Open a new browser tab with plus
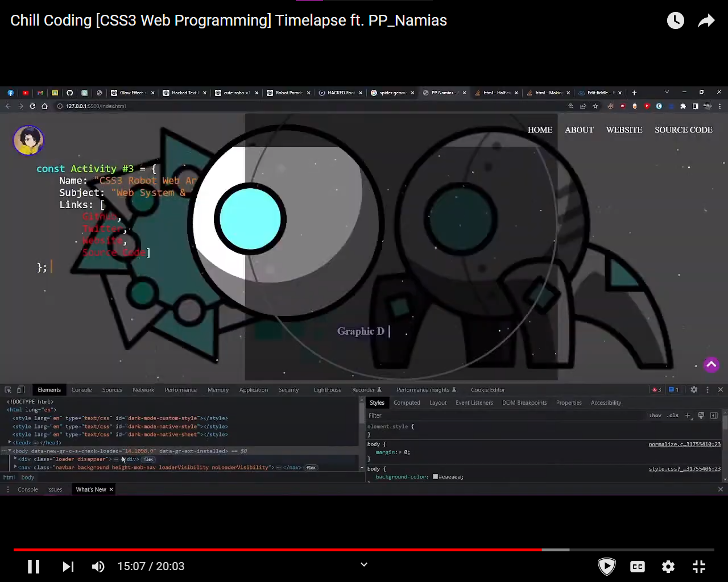The height and width of the screenshot is (582, 728). 634,93
